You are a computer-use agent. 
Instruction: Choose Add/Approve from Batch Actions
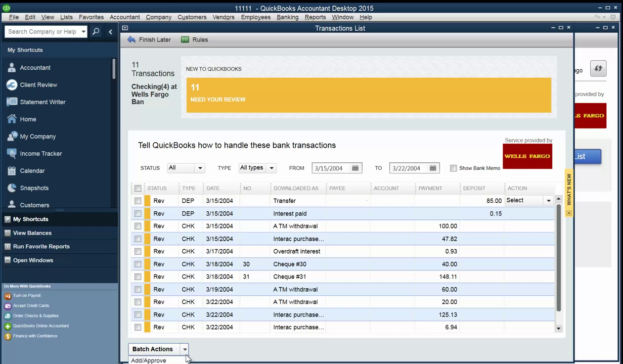[149, 360]
